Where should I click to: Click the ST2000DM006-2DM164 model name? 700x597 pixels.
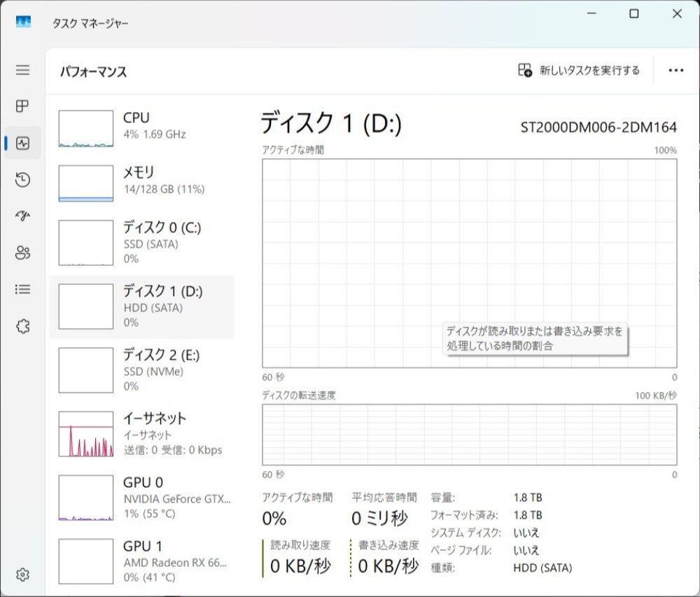click(x=598, y=127)
